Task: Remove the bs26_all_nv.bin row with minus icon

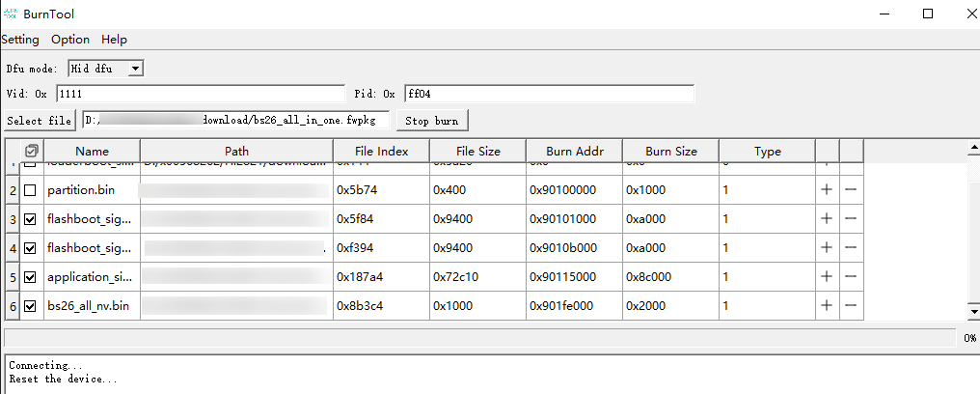Action: coord(851,306)
